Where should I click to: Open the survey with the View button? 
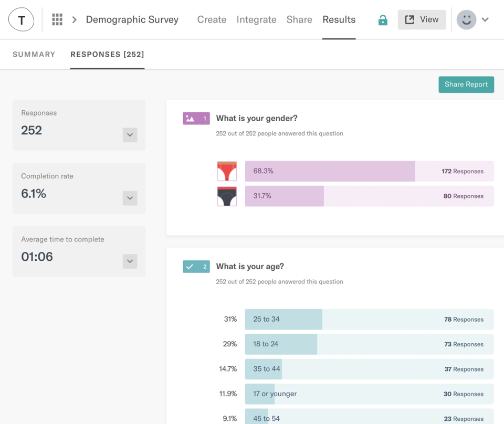(422, 19)
